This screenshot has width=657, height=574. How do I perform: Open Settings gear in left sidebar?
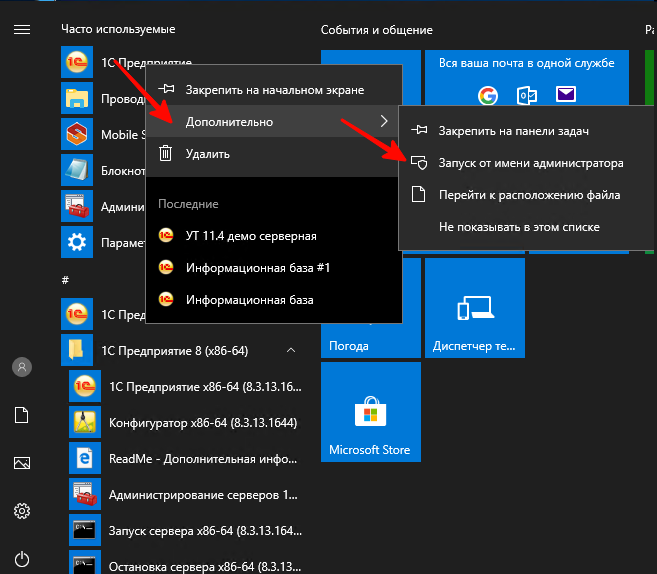point(22,511)
